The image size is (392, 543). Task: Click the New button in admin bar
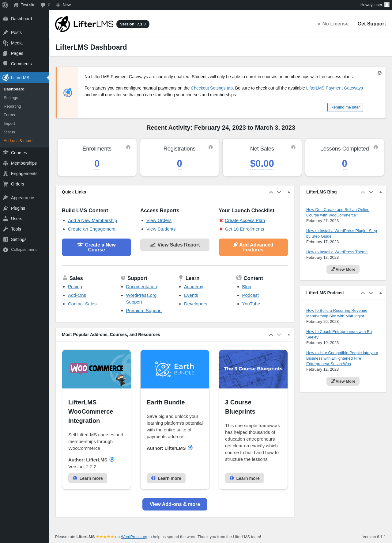(63, 5)
